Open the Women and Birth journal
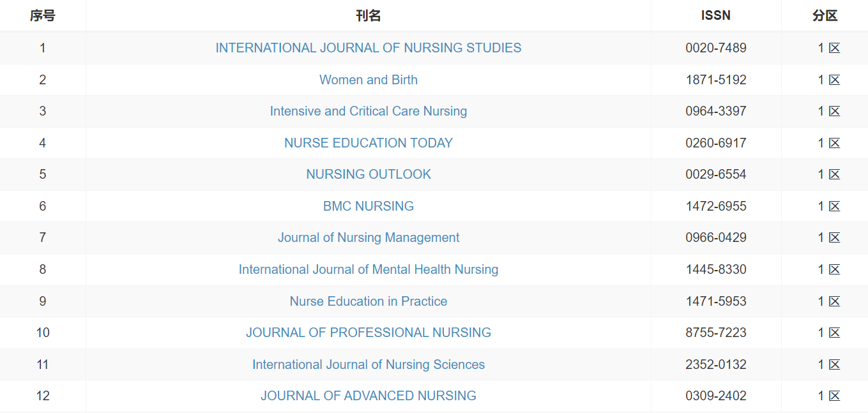Image resolution: width=868 pixels, height=413 pixels. [369, 80]
